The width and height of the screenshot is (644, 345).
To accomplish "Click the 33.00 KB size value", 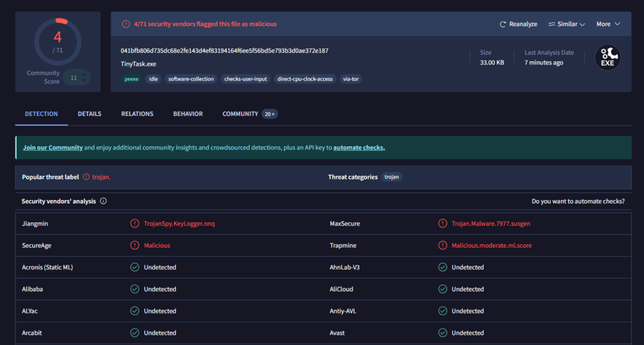I will tap(492, 63).
